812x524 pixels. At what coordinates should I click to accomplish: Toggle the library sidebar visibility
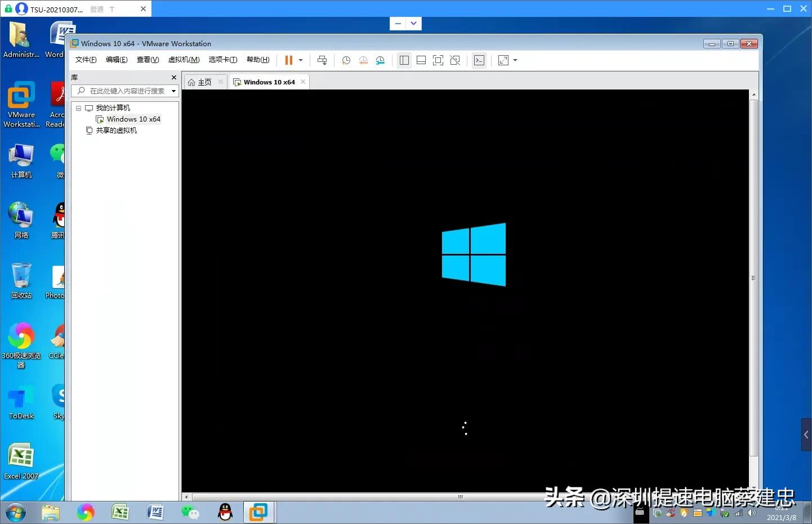pos(404,60)
